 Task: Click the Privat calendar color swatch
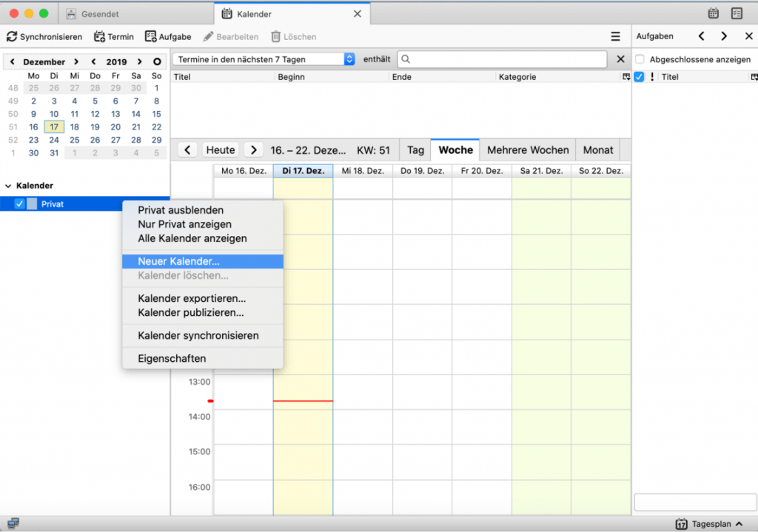pyautogui.click(x=32, y=204)
